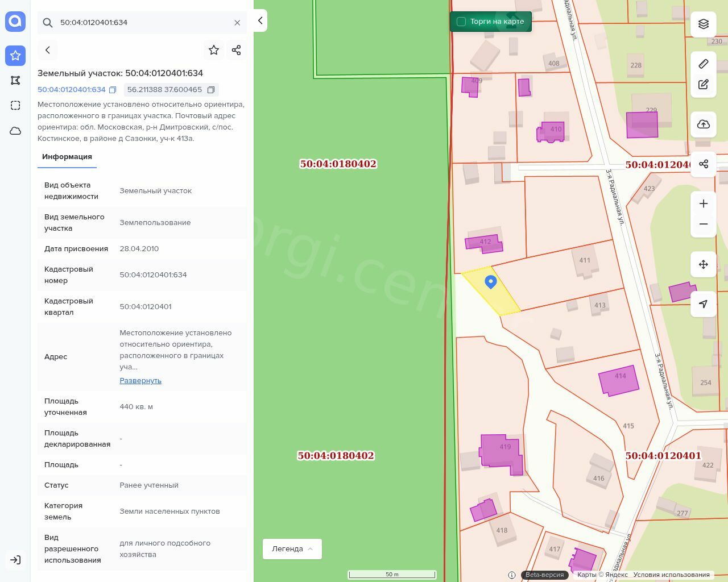
Task: Enable the Торги на карте checkbox
Action: tap(461, 22)
